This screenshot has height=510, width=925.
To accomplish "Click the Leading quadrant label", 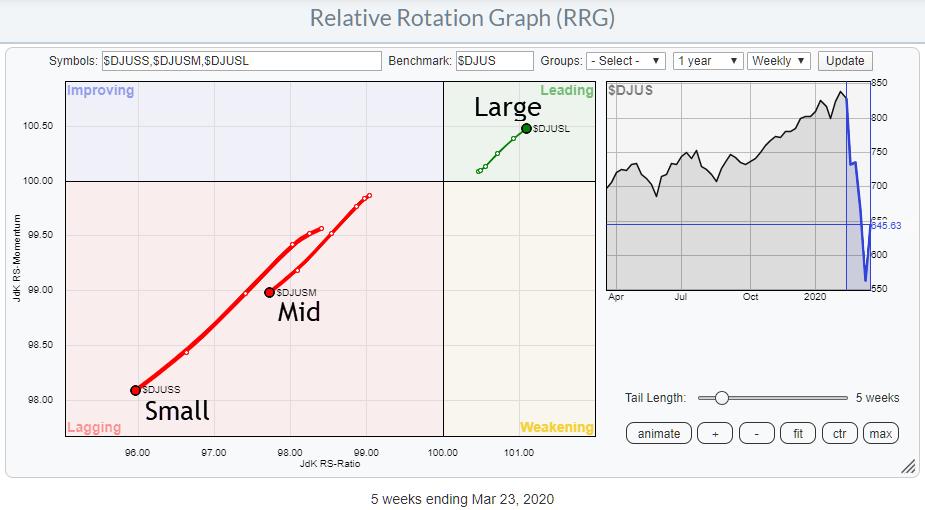I will (x=566, y=90).
